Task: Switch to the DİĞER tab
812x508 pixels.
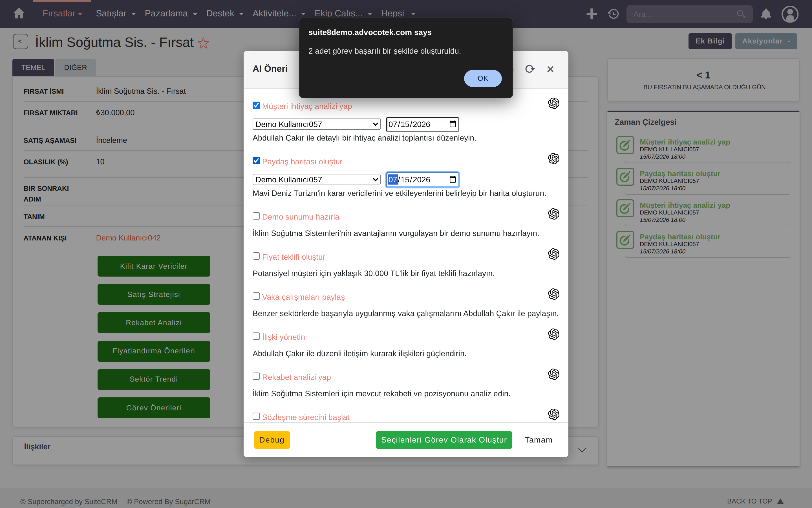Action: point(76,67)
